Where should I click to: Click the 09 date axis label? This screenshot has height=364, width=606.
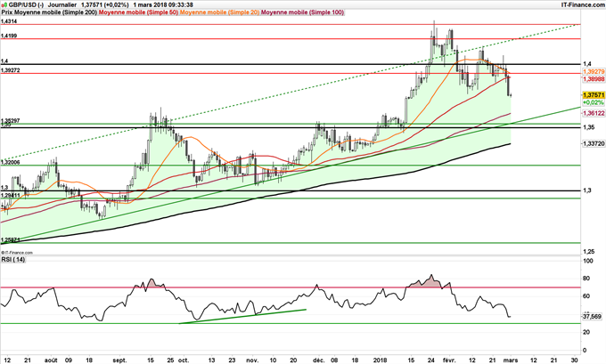point(70,360)
